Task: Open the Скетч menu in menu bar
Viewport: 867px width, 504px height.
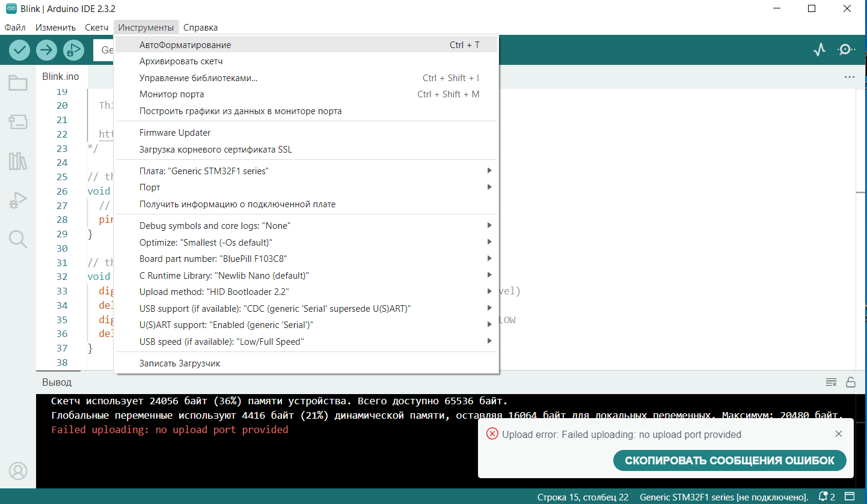Action: coord(97,27)
